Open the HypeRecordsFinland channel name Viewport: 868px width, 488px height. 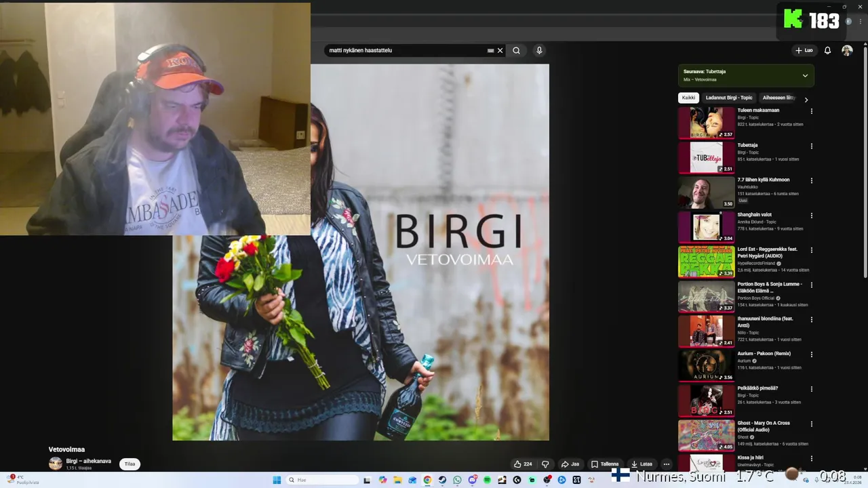[757, 263]
